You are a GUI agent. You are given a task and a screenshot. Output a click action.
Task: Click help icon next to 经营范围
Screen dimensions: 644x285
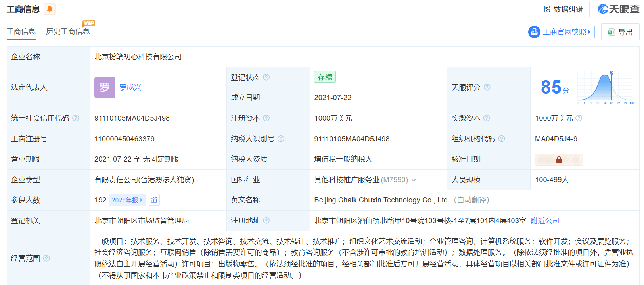tap(46, 258)
